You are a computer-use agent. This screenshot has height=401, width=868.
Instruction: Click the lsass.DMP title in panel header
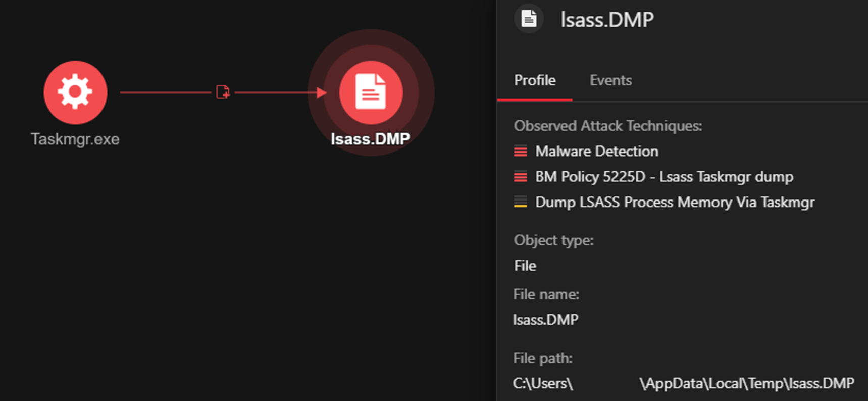click(607, 20)
